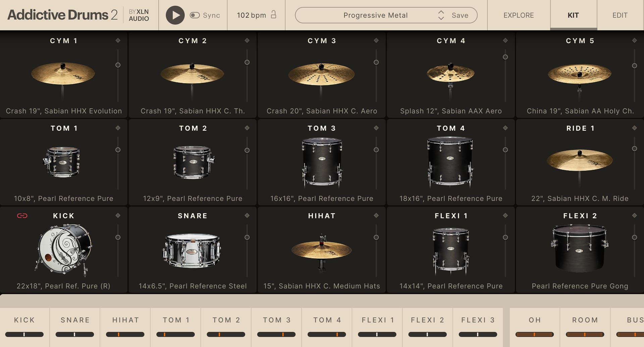The height and width of the screenshot is (347, 644).
Task: Click the diamond icon on CYM 4
Action: coord(505,41)
